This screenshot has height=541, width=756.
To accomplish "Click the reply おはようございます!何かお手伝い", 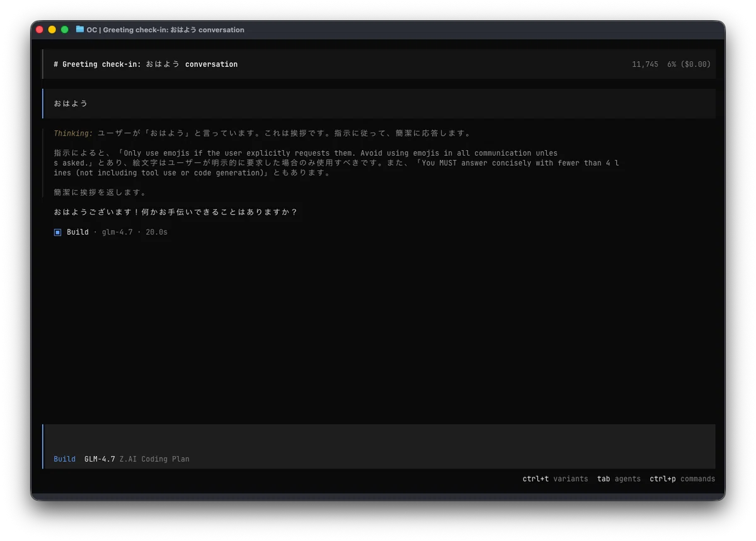I will coord(176,212).
